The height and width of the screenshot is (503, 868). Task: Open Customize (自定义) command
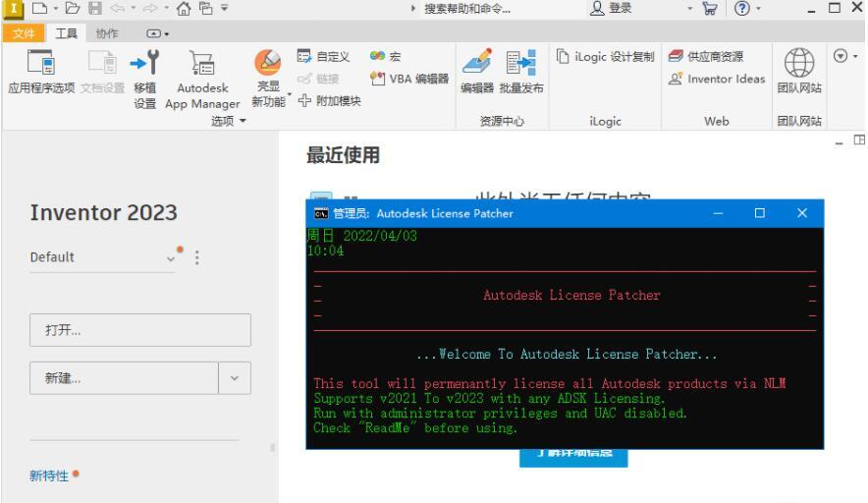323,57
